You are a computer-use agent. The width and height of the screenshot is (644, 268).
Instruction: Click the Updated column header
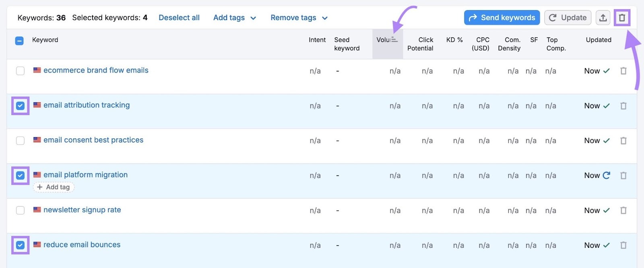tap(598, 40)
